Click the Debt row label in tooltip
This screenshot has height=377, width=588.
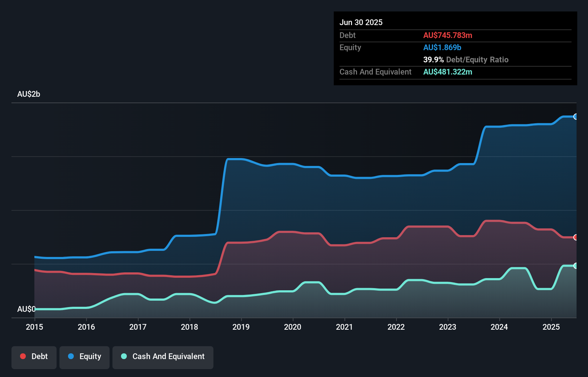coord(347,35)
